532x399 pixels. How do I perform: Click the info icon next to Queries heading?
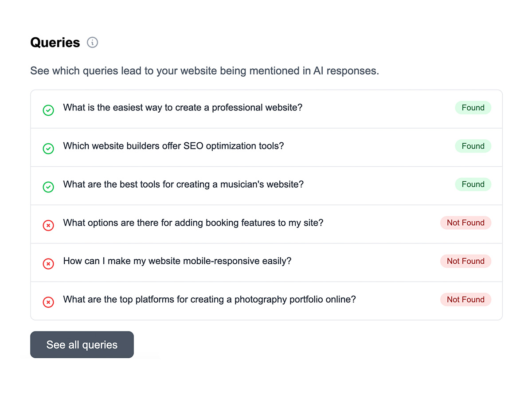(92, 42)
